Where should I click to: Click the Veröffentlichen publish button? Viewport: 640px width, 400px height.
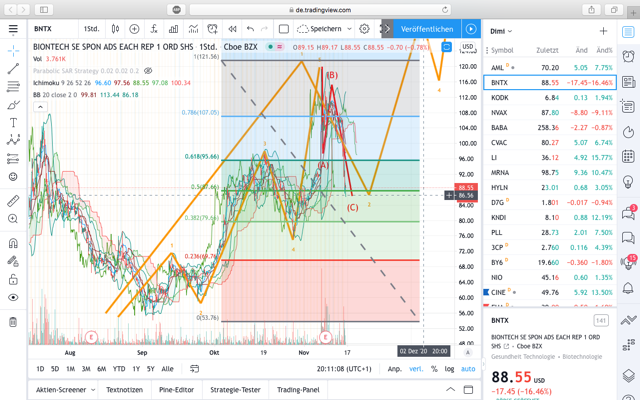click(427, 29)
